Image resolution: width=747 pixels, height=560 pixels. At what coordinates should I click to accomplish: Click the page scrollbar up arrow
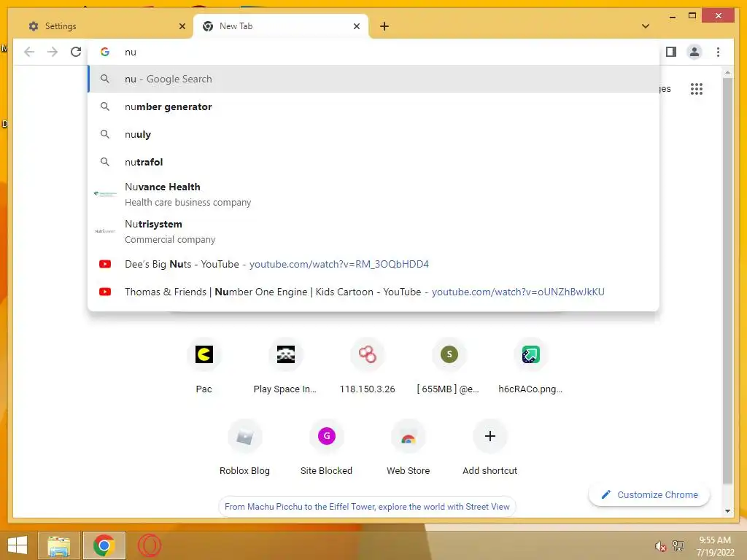click(x=727, y=73)
